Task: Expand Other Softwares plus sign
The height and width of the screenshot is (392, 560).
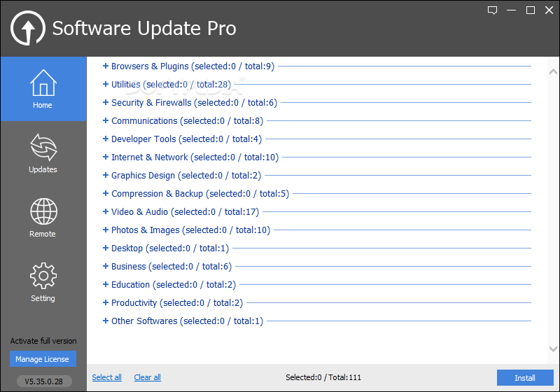Action: coord(106,321)
